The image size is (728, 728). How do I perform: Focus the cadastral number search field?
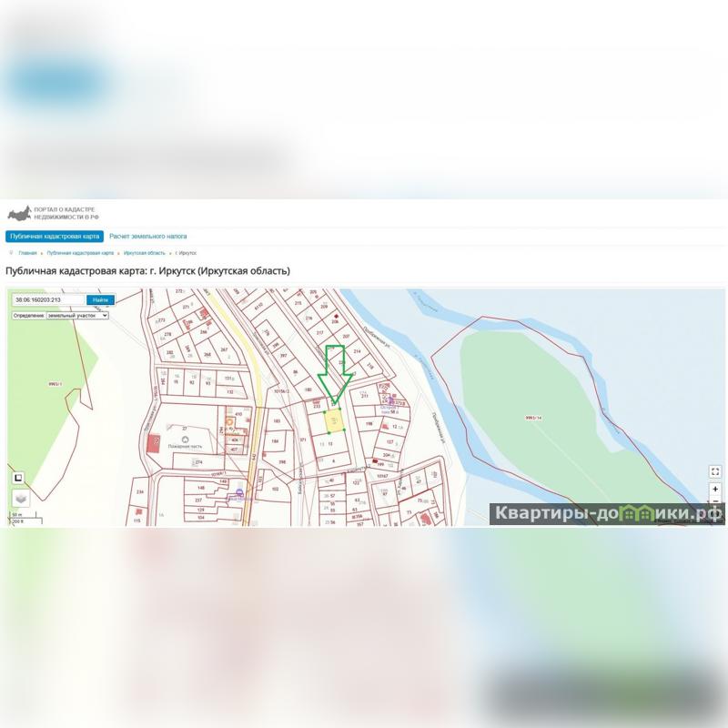pyautogui.click(x=49, y=300)
